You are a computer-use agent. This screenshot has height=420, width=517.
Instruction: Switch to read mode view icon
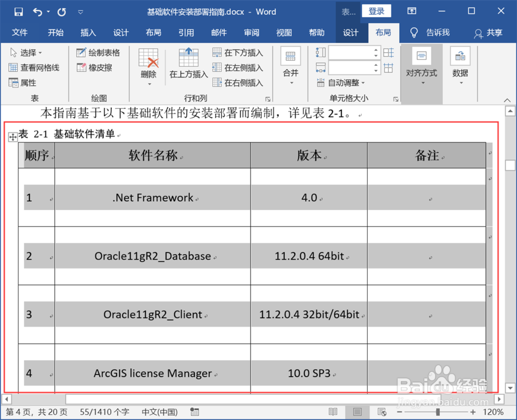(x=333, y=412)
